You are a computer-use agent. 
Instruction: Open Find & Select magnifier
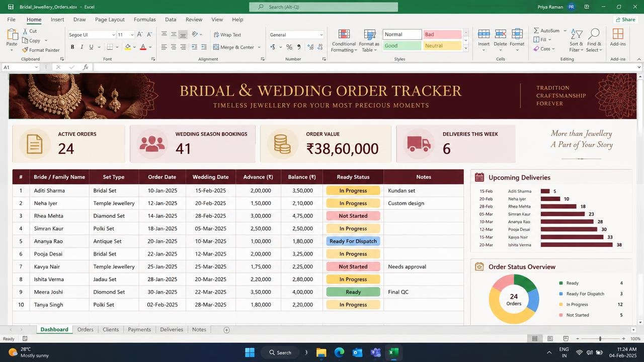[x=594, y=41]
